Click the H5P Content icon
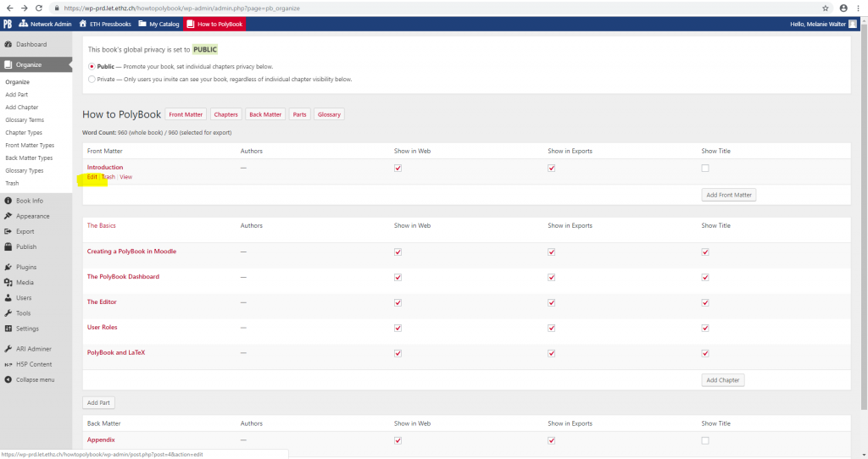The width and height of the screenshot is (868, 459). click(x=8, y=364)
